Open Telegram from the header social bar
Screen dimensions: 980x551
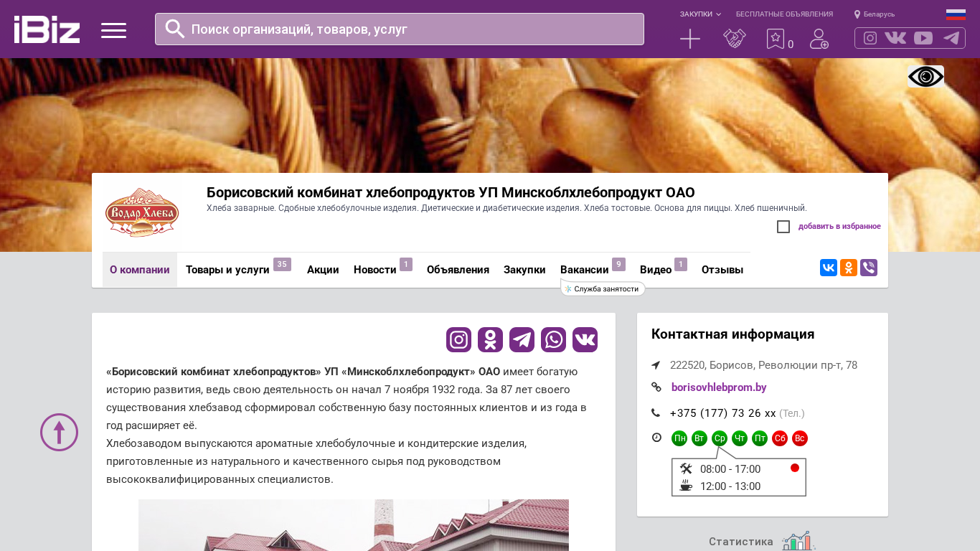point(951,38)
